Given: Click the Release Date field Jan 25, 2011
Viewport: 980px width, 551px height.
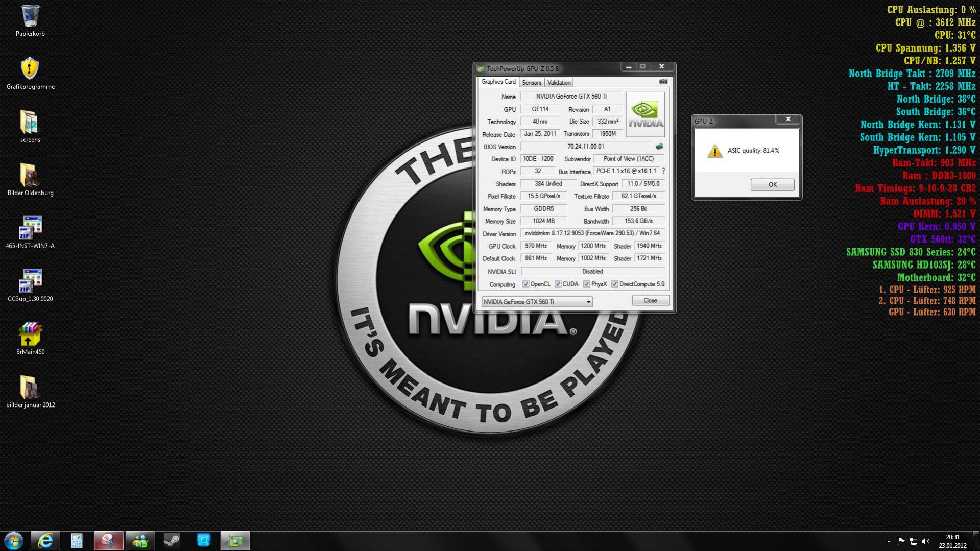Looking at the screenshot, I should 540,134.
